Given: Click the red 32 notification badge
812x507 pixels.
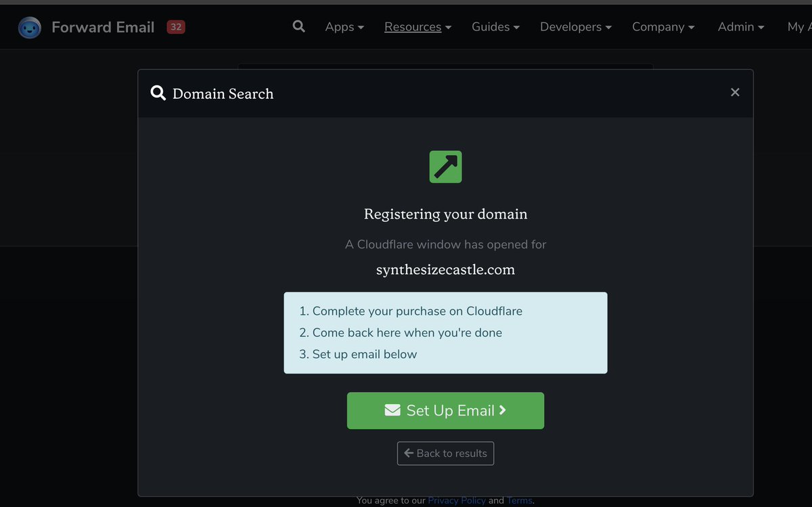Looking at the screenshot, I should pos(176,27).
